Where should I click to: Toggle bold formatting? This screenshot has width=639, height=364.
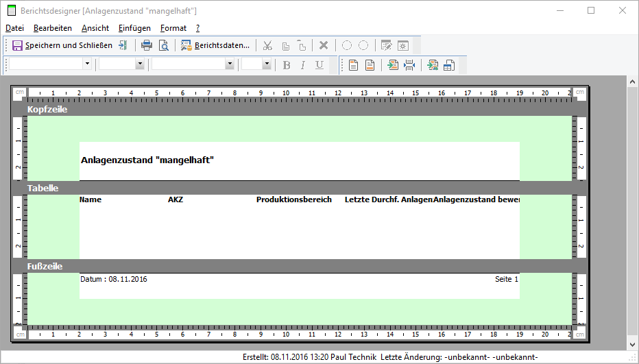coord(287,65)
